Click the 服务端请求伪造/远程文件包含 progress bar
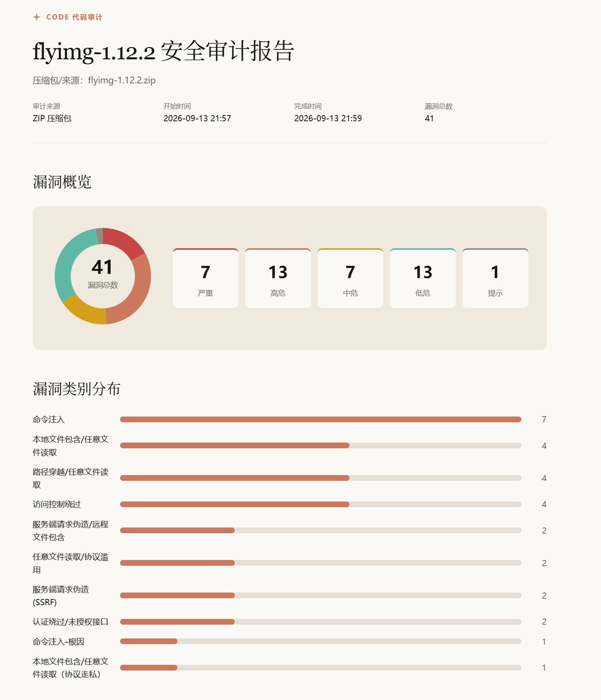This screenshot has height=700, width=601. [321, 530]
